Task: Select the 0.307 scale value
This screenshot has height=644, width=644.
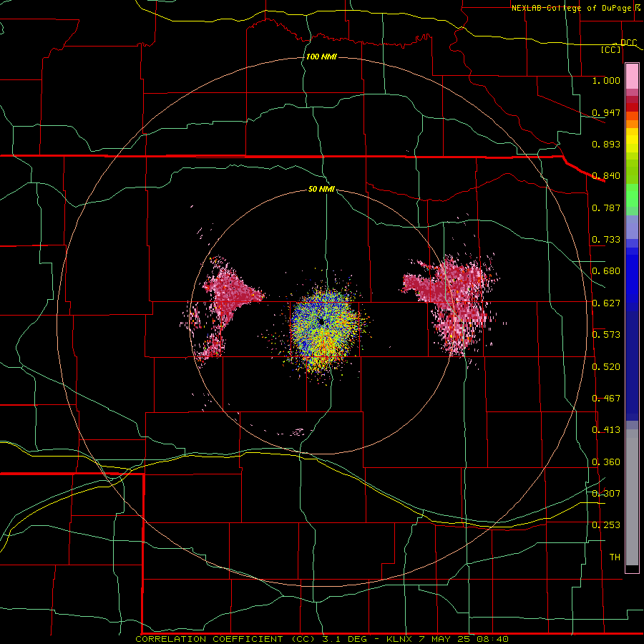Action: [606, 494]
